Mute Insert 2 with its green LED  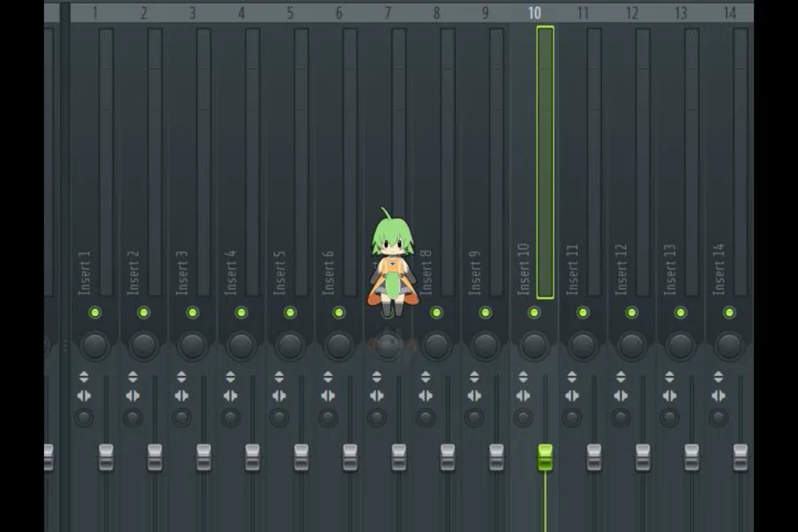(x=144, y=313)
